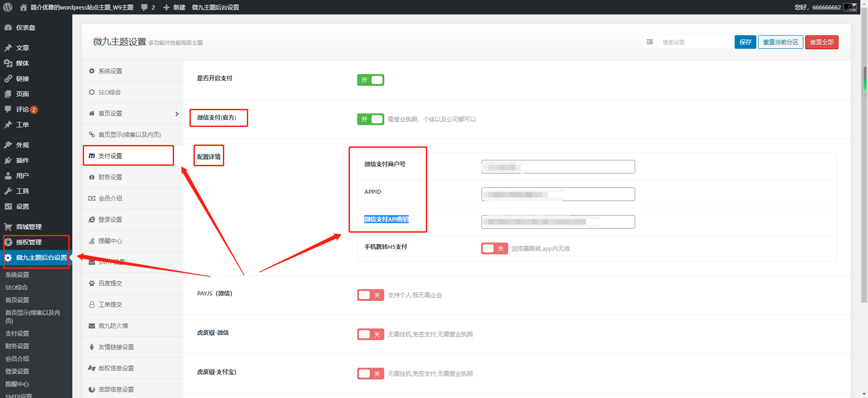Select 微九主题后台设置 sidebar menu
Image resolution: width=868 pixels, height=398 pixels.
pos(36,258)
